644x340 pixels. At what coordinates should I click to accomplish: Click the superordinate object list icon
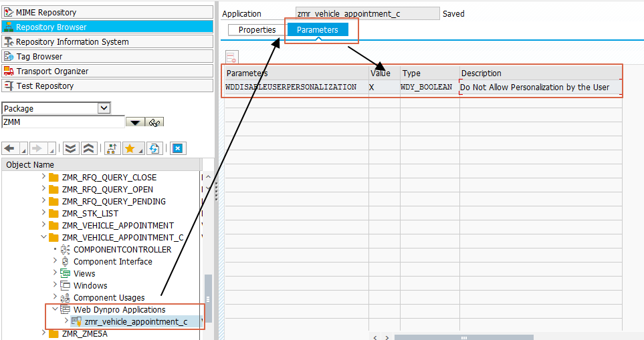coord(112,148)
